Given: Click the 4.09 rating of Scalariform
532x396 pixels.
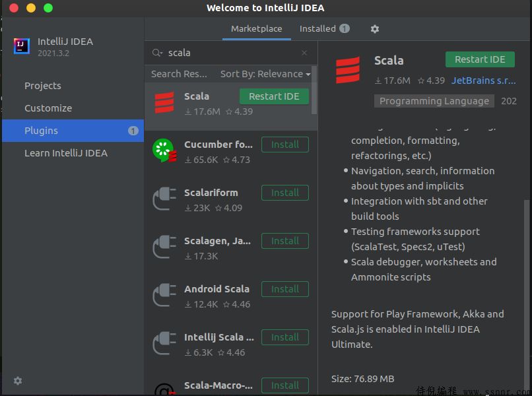Looking at the screenshot, I should tap(229, 208).
